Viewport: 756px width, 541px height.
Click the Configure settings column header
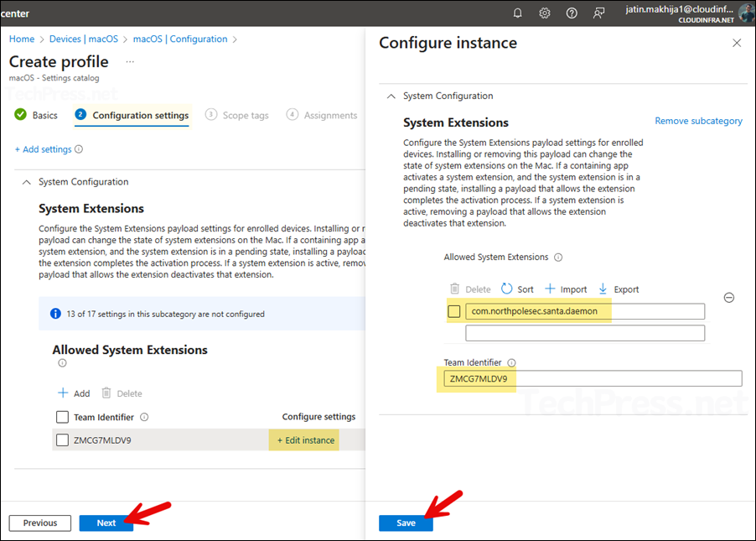318,417
